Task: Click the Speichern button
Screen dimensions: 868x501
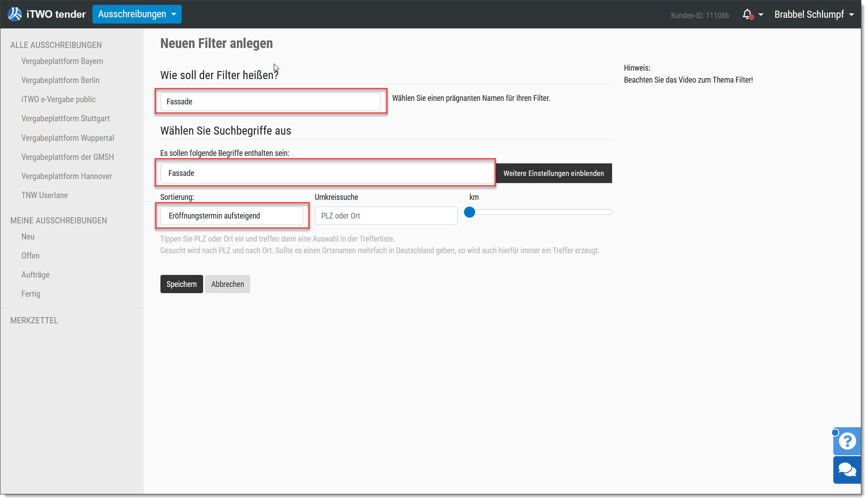Action: pyautogui.click(x=181, y=284)
